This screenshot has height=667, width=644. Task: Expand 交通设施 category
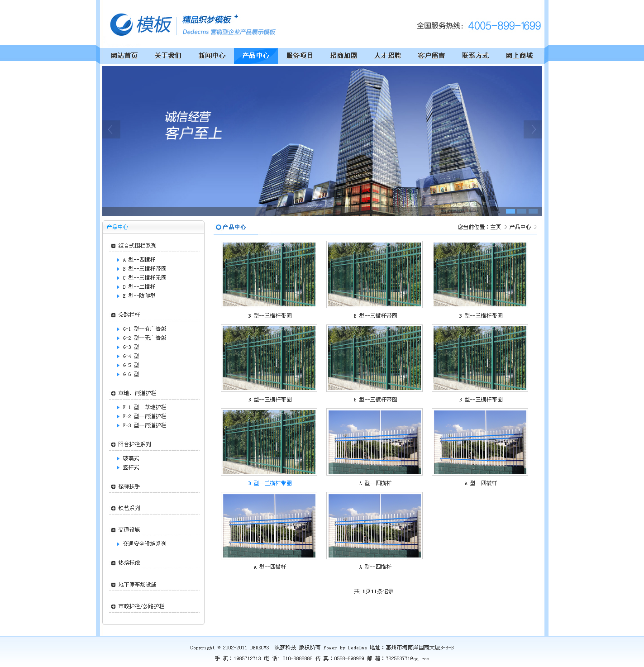point(129,530)
